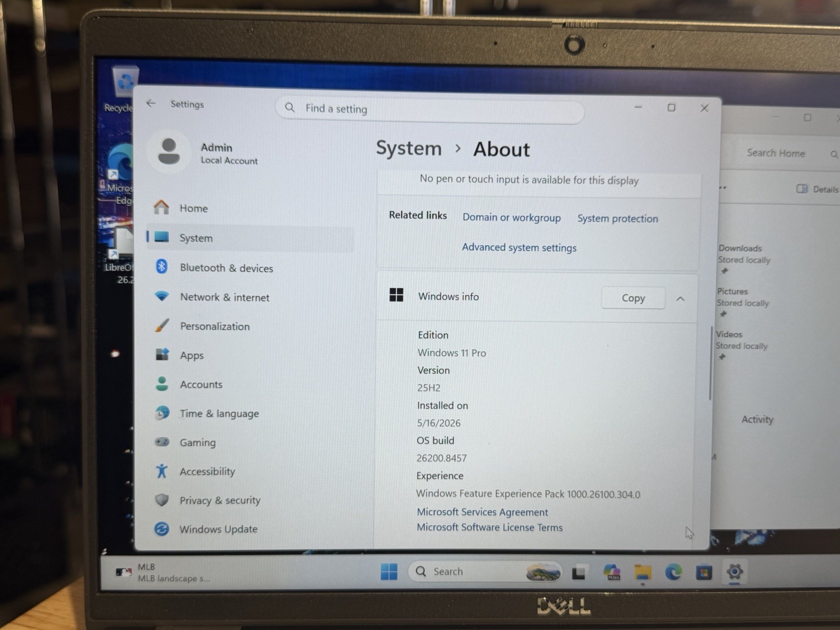Go back using the Settings back arrow

click(x=151, y=103)
